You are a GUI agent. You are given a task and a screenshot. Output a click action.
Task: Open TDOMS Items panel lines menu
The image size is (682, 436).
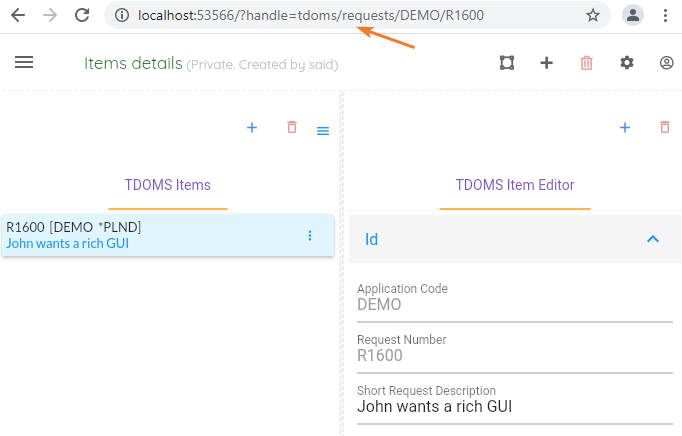[323, 131]
